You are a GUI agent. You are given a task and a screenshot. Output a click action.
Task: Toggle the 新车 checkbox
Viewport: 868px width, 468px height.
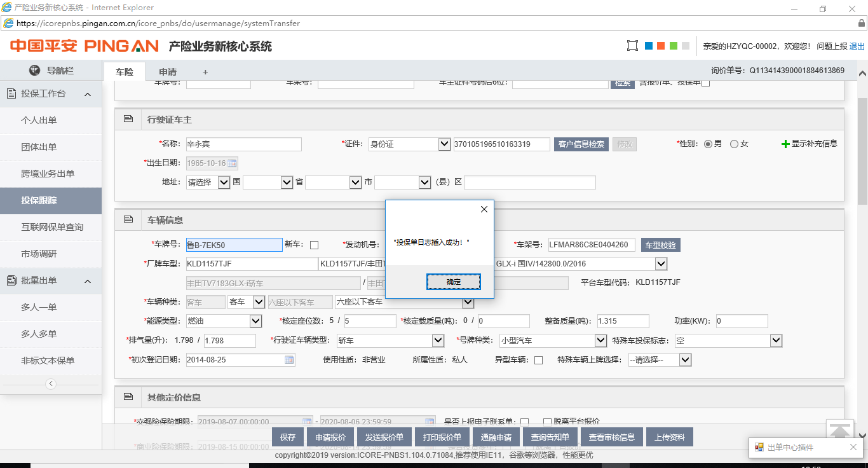point(314,245)
